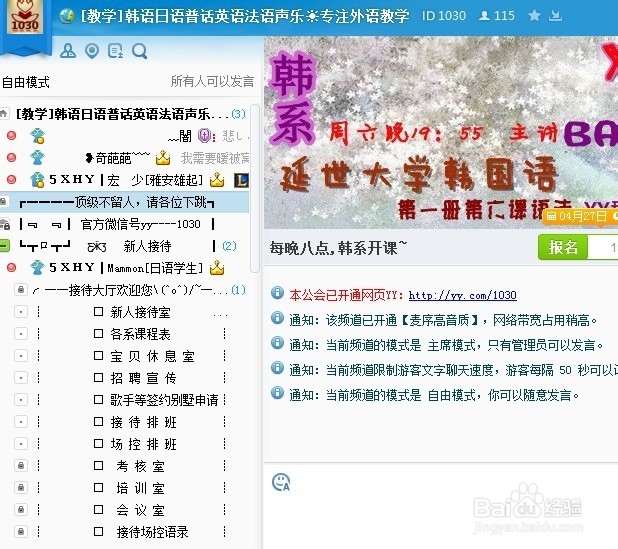Click the lock icon on 考核室 row
618x549 pixels.
(x=21, y=466)
